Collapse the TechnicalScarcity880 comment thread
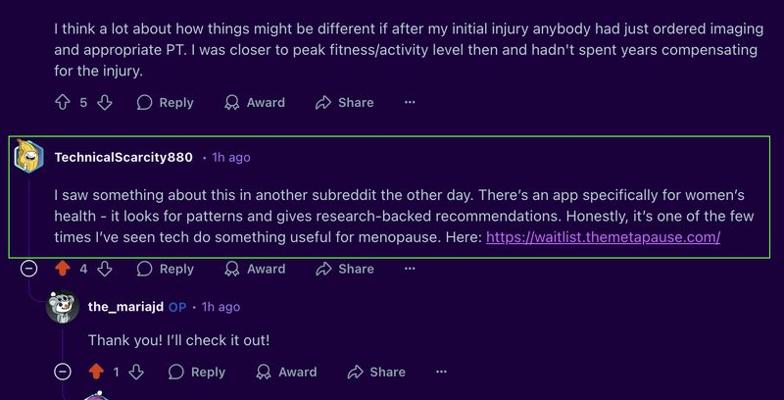Screen dimensions: 784x400 coord(30,269)
